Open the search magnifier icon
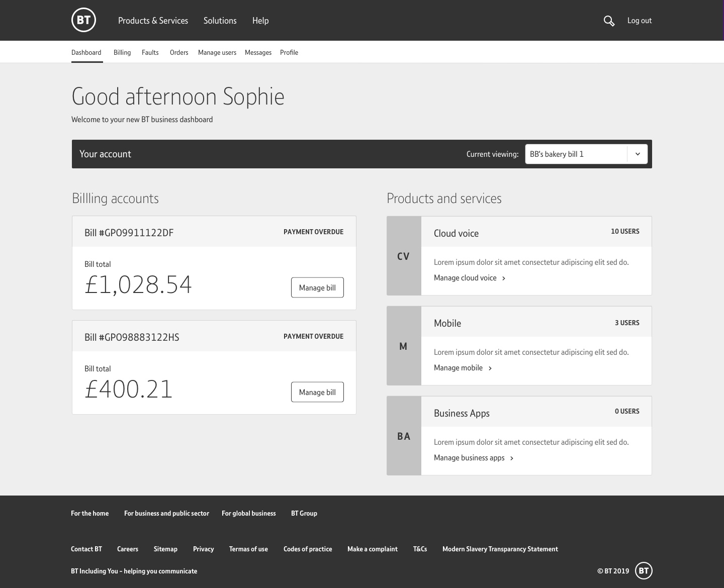 (609, 21)
